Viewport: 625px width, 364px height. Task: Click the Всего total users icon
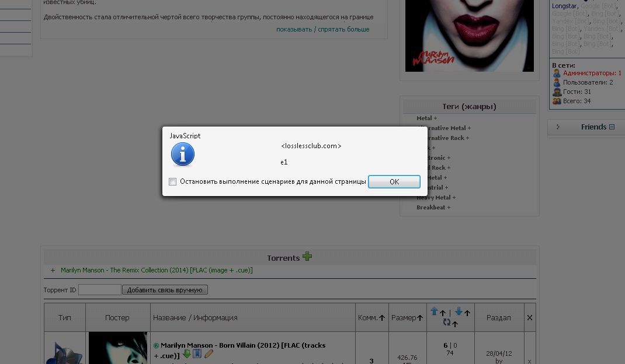click(x=557, y=101)
